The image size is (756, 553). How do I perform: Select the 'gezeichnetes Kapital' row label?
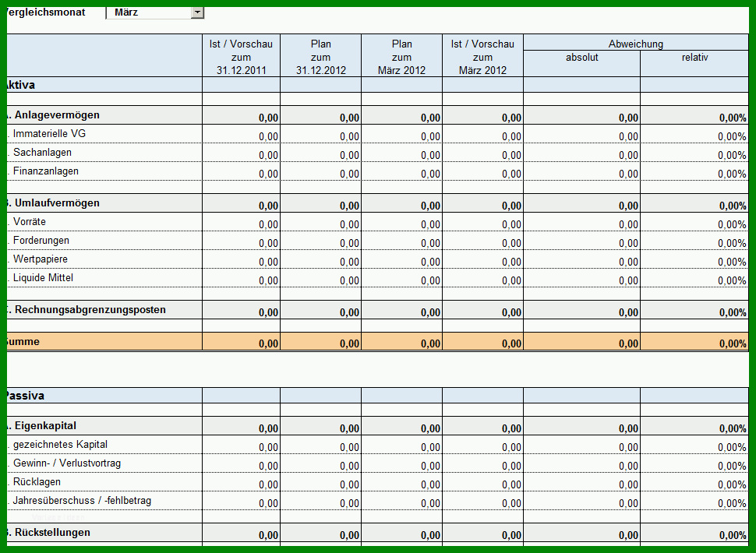(60, 445)
